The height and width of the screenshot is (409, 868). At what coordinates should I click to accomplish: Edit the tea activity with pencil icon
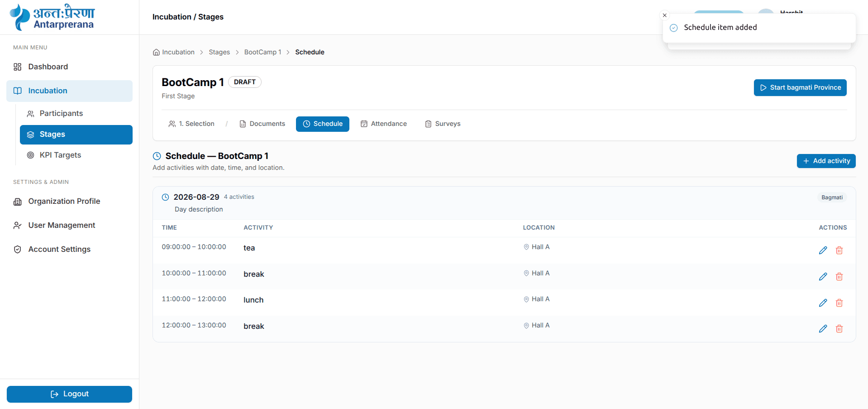pos(823,250)
